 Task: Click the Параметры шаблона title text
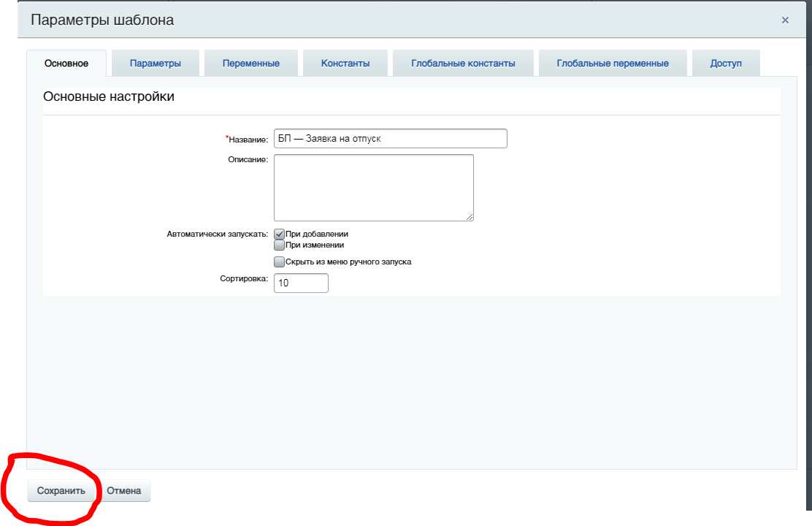102,20
